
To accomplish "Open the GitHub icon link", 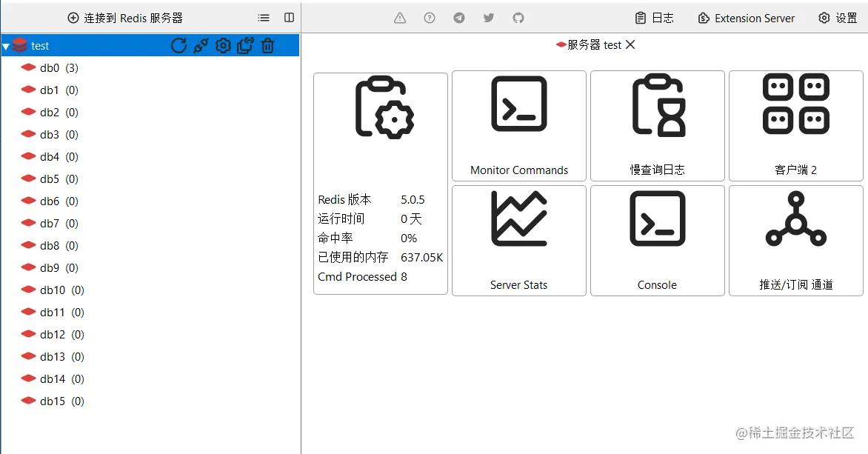I will 518,18.
